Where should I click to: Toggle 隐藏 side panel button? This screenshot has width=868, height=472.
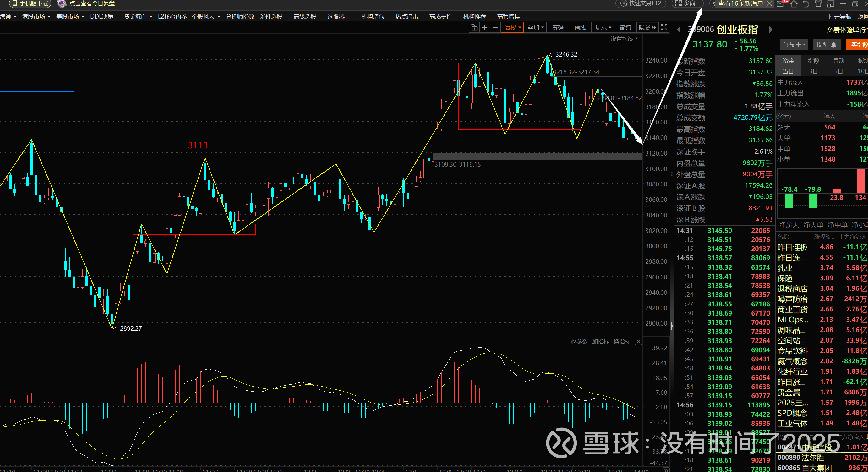point(647,28)
